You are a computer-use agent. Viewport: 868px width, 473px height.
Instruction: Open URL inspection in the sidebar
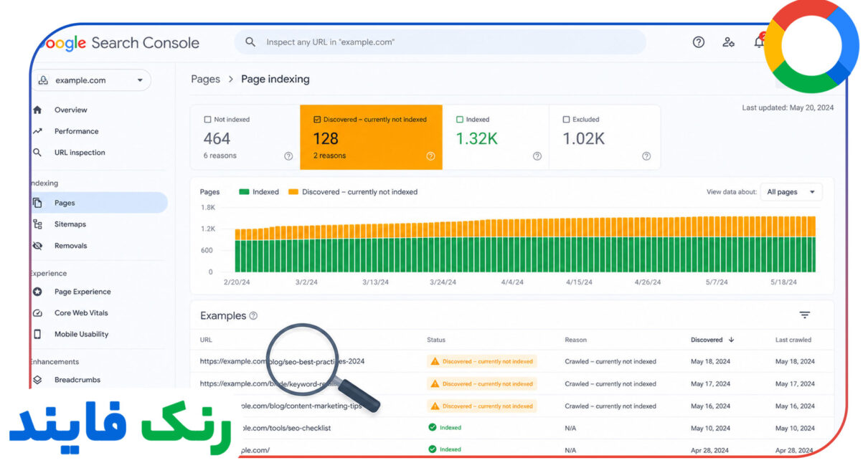80,153
